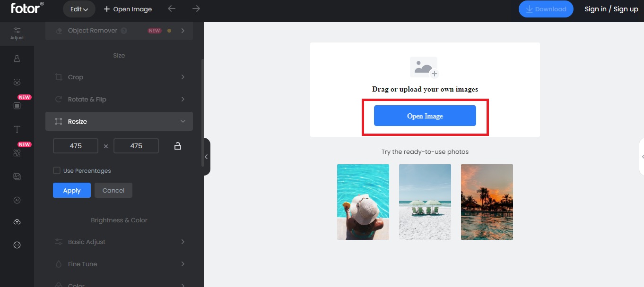Click Open Image in the top bar

[x=128, y=9]
